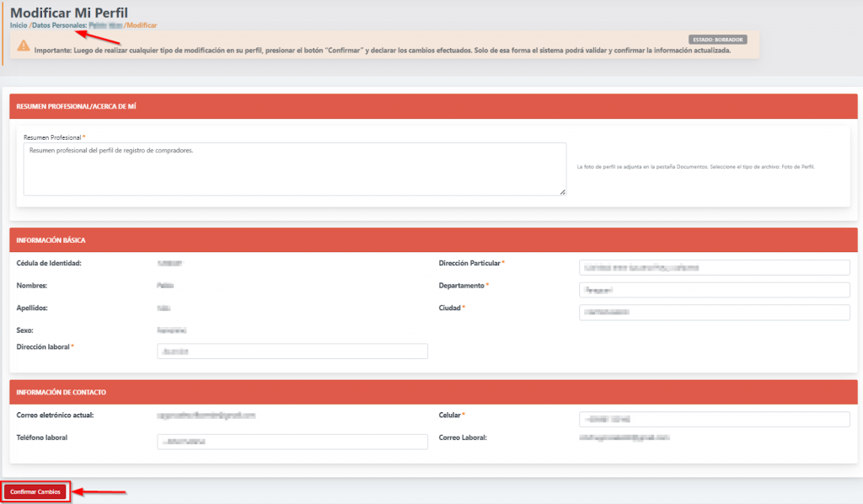Image resolution: width=863 pixels, height=504 pixels.
Task: Click the Importante notice message text
Action: 383,50
